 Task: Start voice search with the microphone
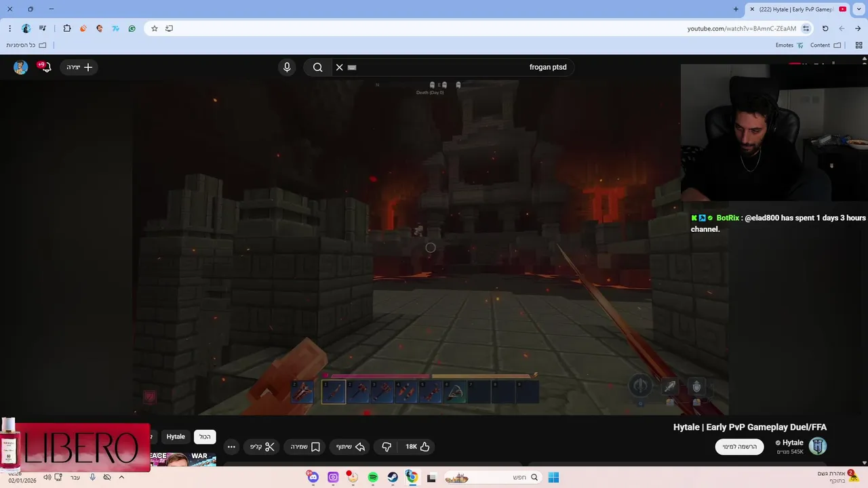tap(287, 67)
